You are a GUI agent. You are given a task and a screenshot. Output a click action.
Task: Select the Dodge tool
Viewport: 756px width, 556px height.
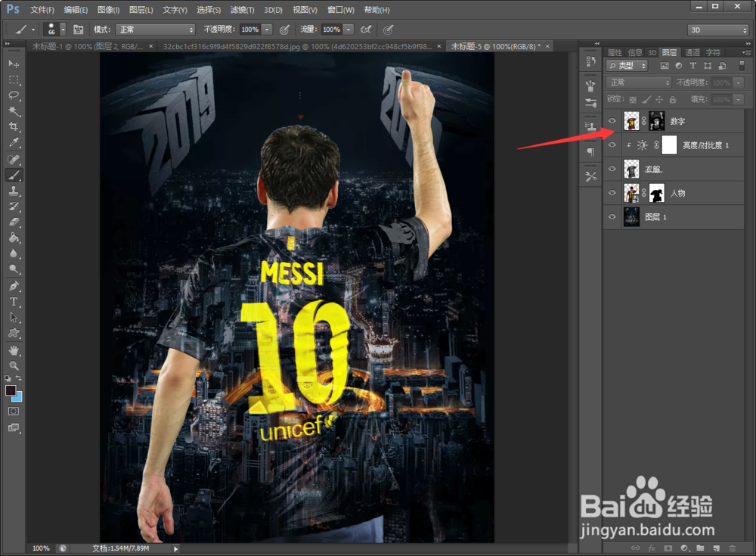click(x=14, y=269)
